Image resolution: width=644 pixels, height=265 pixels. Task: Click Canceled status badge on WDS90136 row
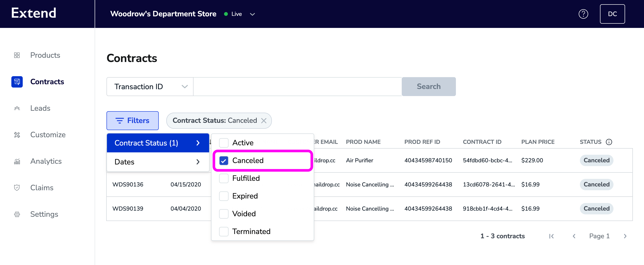pyautogui.click(x=596, y=185)
